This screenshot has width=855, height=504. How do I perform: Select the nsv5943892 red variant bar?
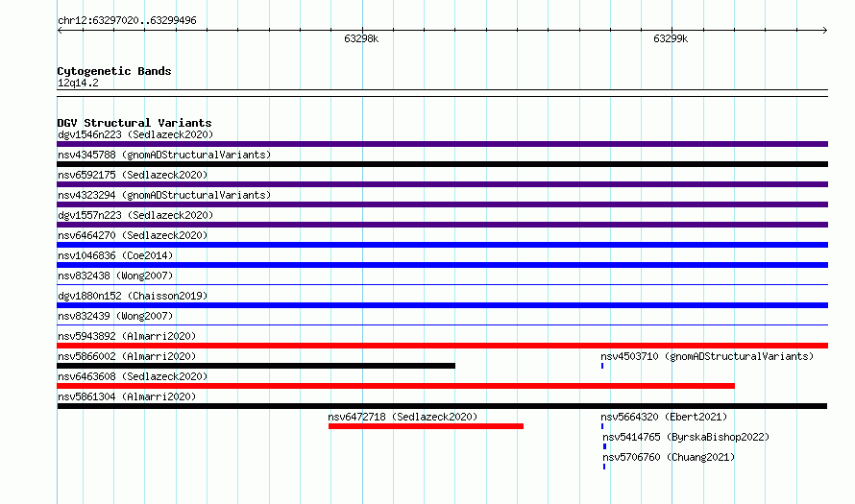point(442,346)
